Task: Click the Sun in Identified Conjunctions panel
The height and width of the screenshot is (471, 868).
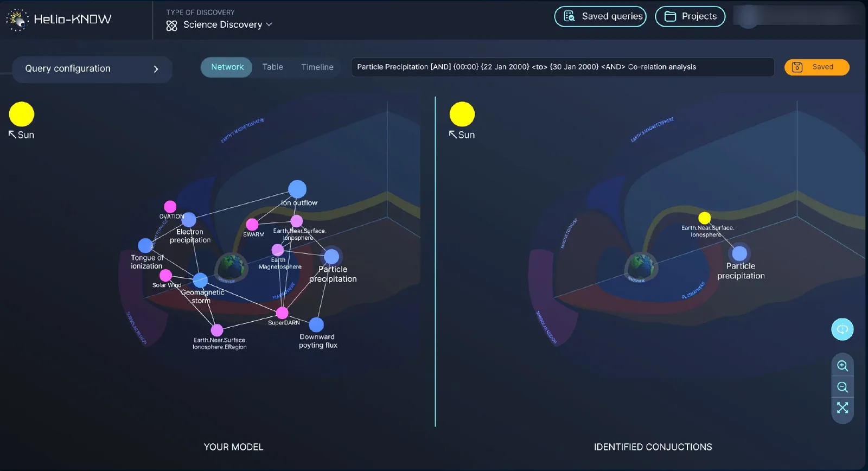Action: [462, 114]
